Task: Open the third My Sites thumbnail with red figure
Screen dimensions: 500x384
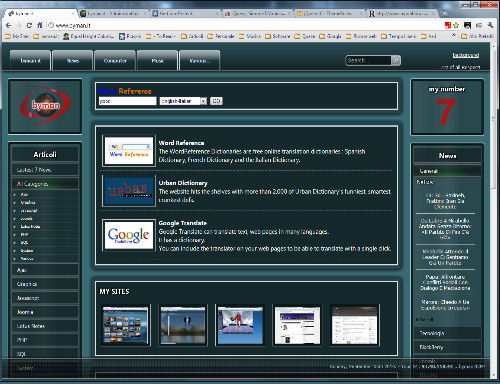Action: coord(240,325)
